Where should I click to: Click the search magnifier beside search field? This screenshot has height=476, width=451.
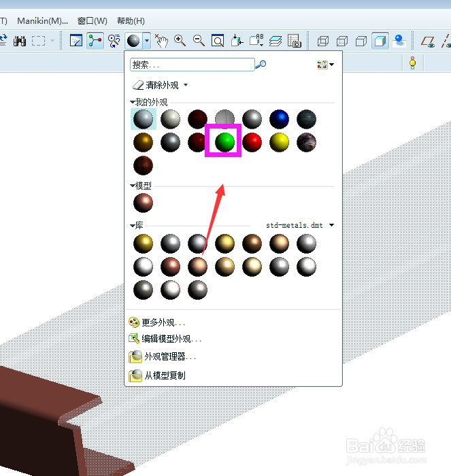click(x=261, y=64)
